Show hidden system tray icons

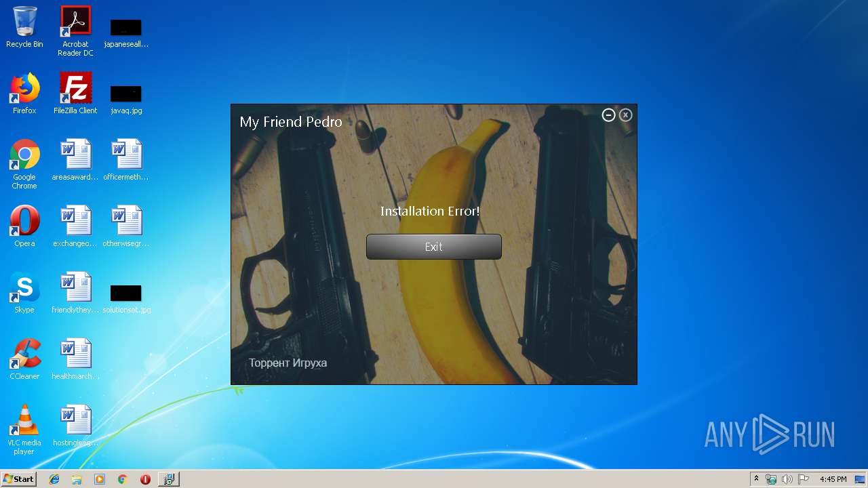(757, 479)
